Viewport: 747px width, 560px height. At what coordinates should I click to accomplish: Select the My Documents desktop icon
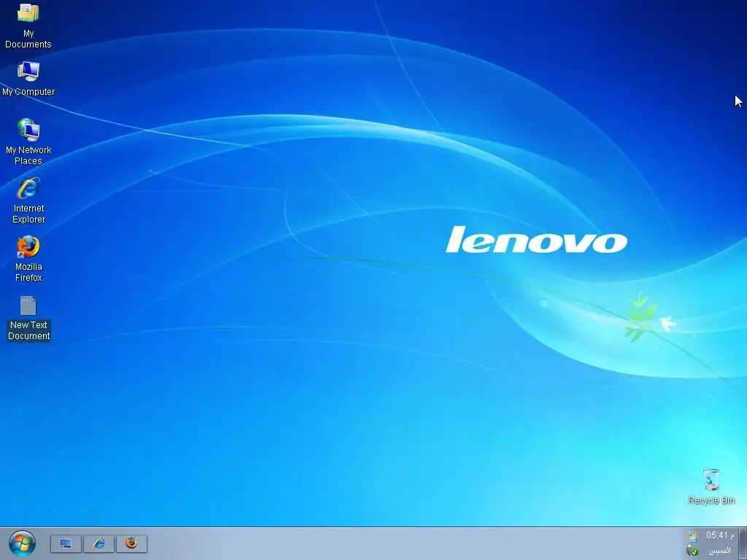[x=28, y=25]
